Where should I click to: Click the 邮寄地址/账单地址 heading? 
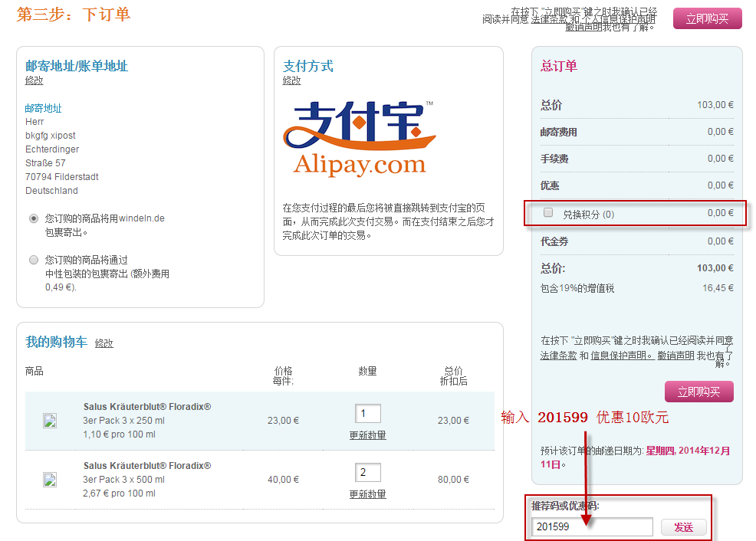click(x=77, y=66)
